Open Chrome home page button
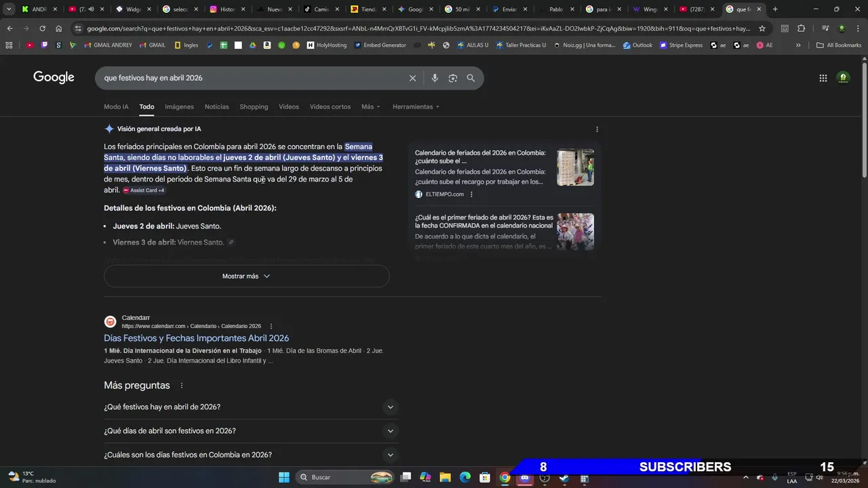 click(58, 28)
